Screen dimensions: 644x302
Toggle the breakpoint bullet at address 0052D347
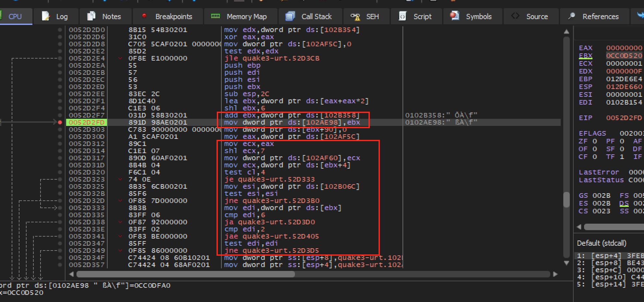60,243
